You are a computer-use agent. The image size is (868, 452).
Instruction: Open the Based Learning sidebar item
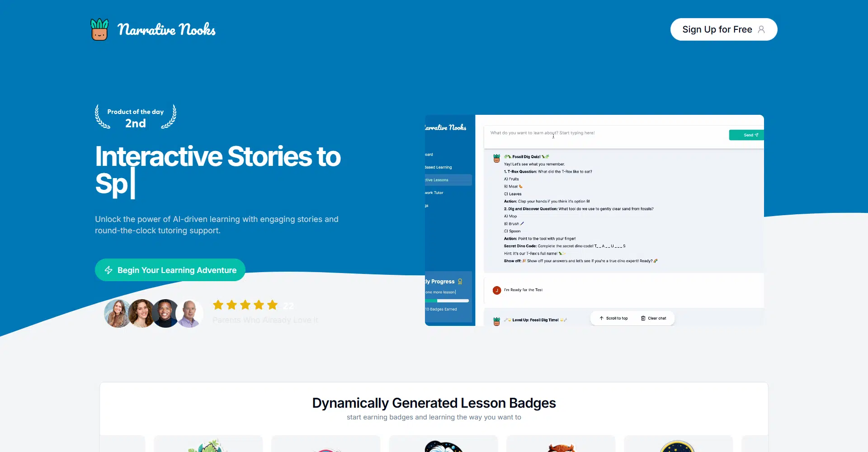(439, 167)
